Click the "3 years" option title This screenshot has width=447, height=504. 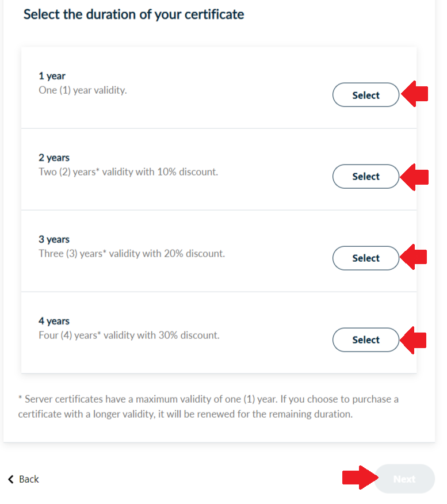[54, 239]
